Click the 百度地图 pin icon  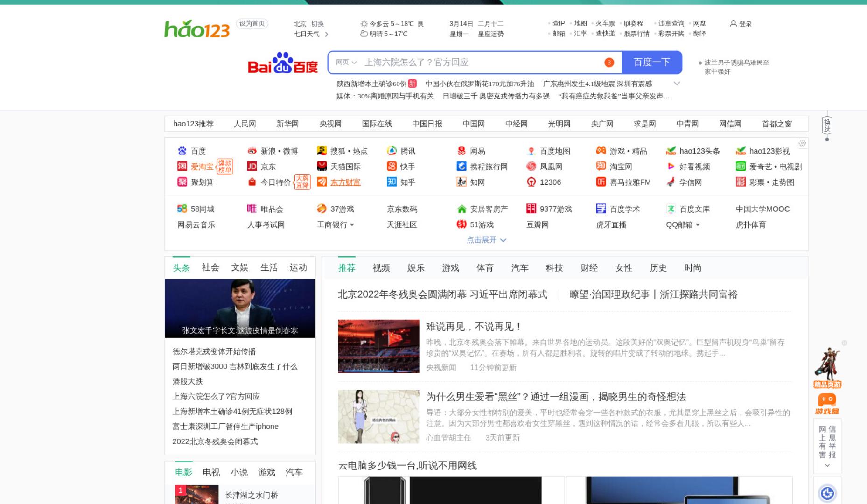pyautogui.click(x=531, y=151)
